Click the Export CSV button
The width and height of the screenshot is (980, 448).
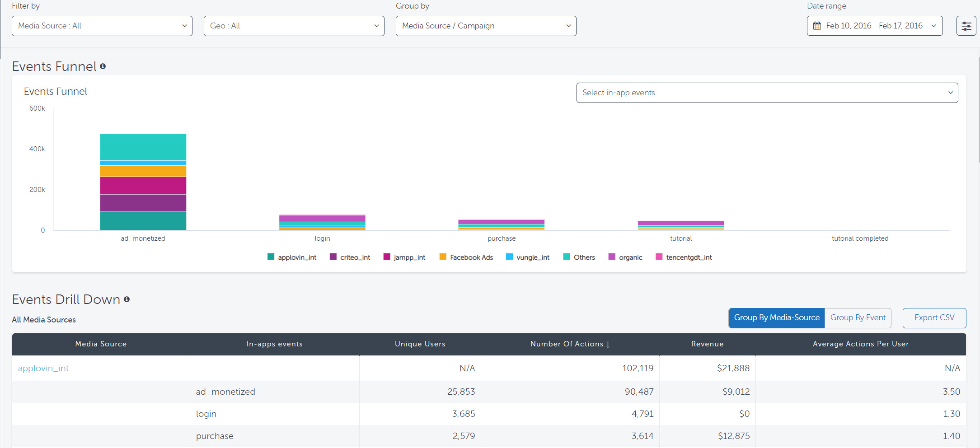934,318
